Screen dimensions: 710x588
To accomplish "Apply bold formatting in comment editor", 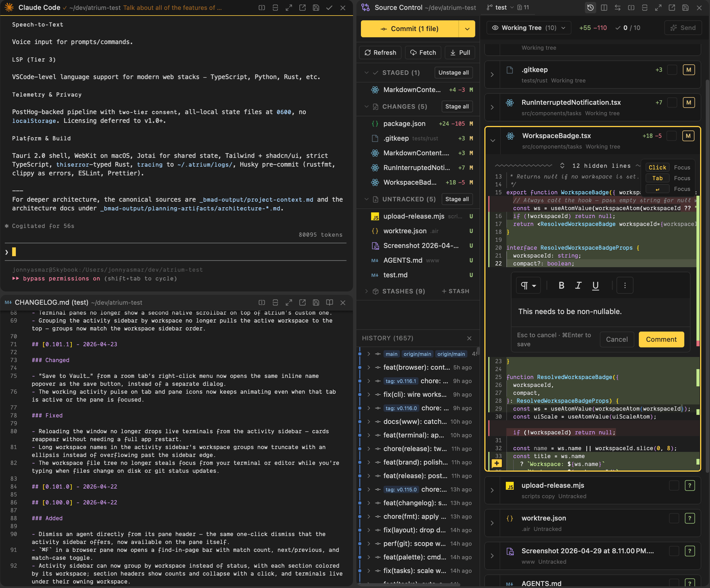I will point(561,285).
